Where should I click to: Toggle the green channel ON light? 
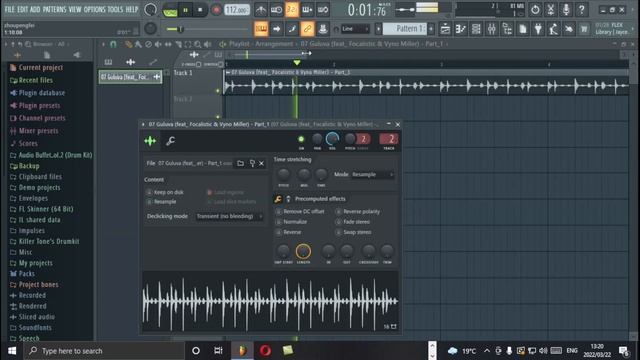(x=301, y=139)
